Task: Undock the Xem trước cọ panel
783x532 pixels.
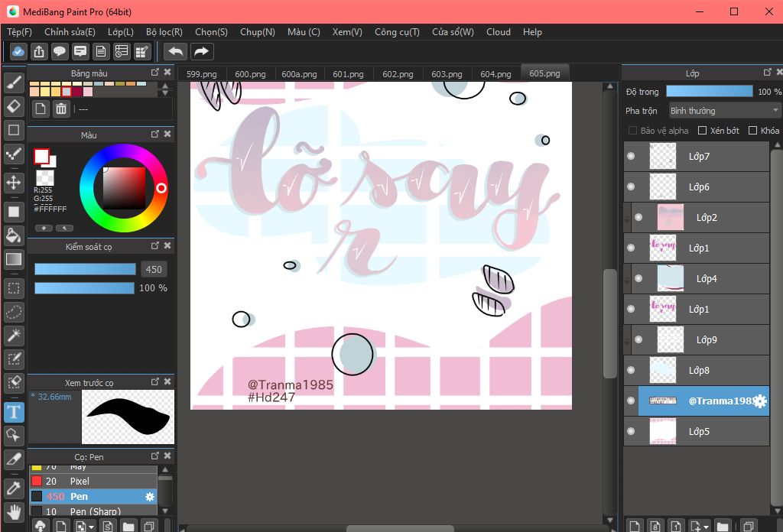Action: (154, 381)
